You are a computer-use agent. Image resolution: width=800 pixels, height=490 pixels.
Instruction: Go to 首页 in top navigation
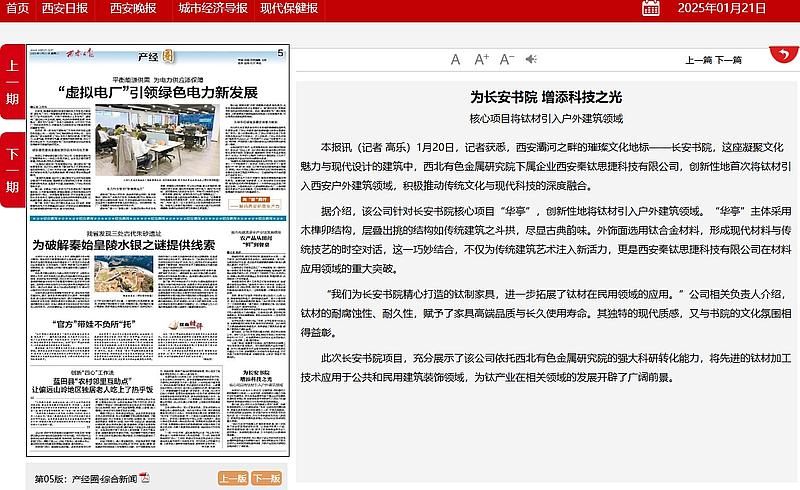(17, 9)
